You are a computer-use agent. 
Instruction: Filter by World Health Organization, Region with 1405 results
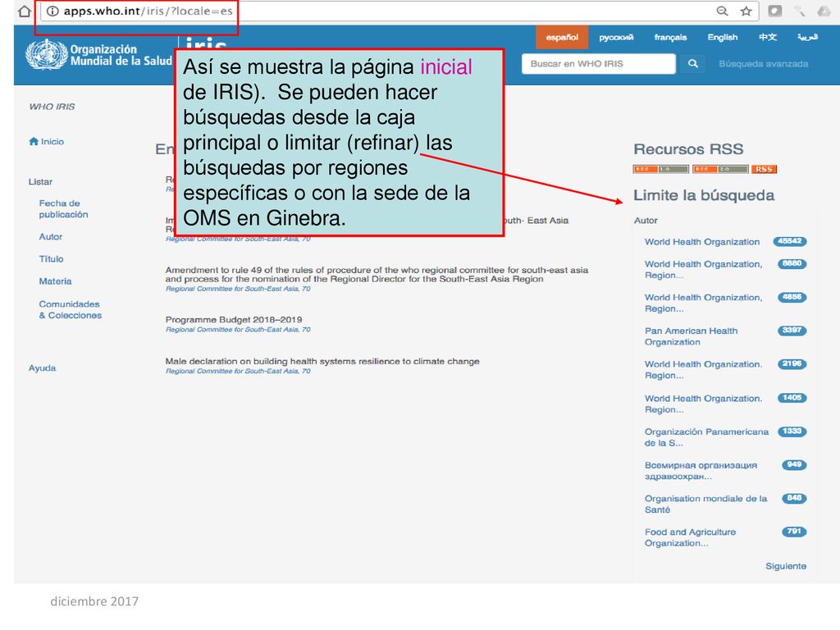pos(703,404)
